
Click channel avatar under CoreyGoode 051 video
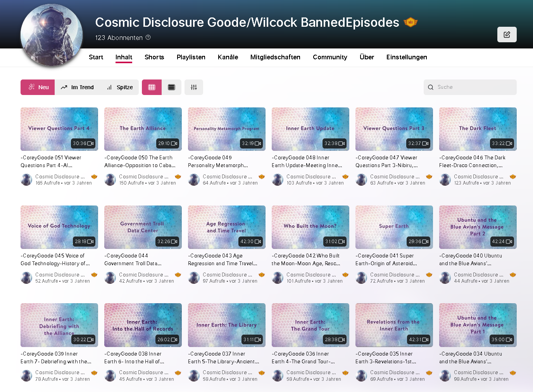click(26, 180)
